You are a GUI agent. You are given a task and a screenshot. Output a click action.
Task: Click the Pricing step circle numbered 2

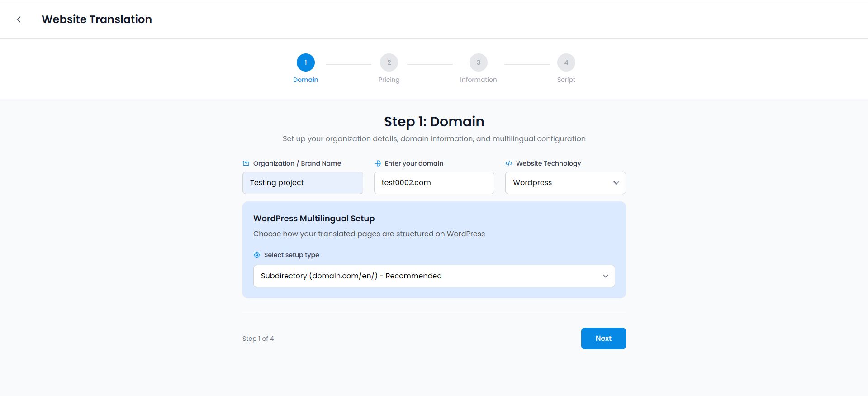click(x=389, y=62)
